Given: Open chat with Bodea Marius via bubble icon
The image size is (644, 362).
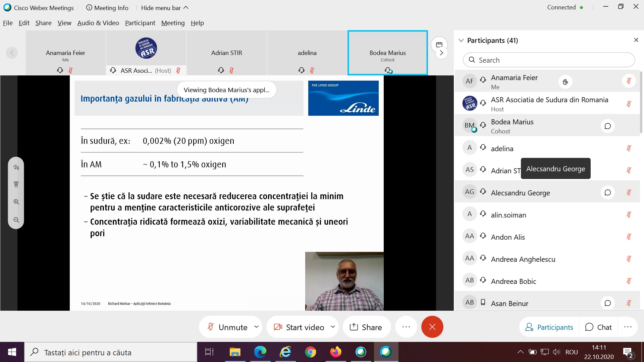Looking at the screenshot, I should point(607,126).
